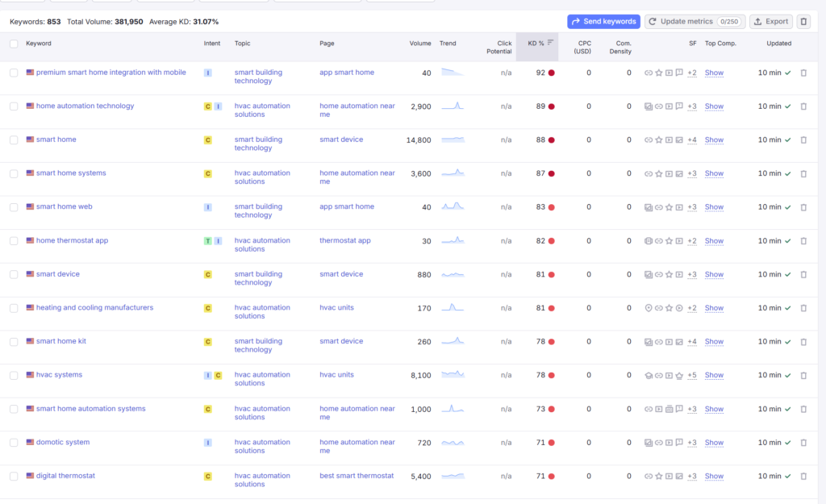Expand the +5 SERP features for hvac systems
This screenshot has width=826, height=504.
pos(692,375)
